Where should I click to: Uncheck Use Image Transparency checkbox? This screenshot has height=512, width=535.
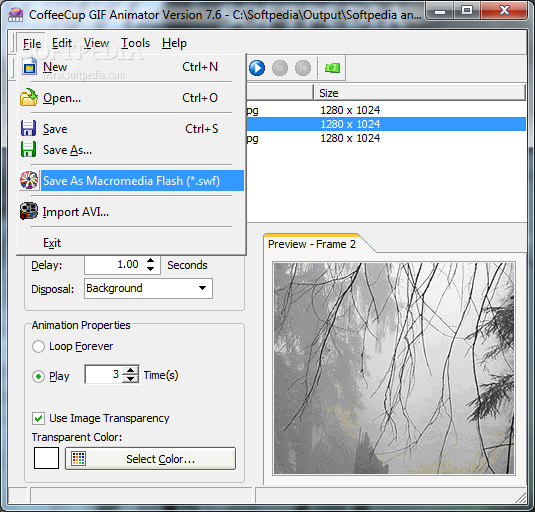(x=39, y=418)
